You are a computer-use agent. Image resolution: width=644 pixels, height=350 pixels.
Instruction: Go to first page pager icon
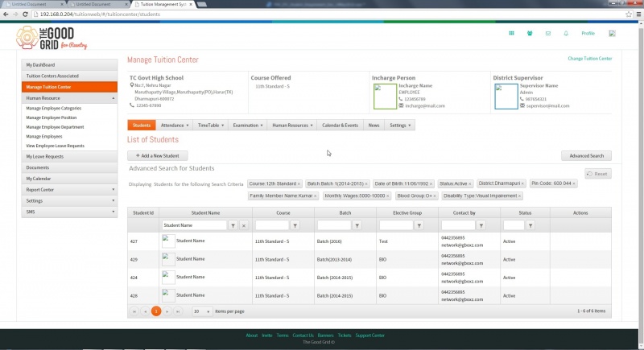pyautogui.click(x=134, y=311)
